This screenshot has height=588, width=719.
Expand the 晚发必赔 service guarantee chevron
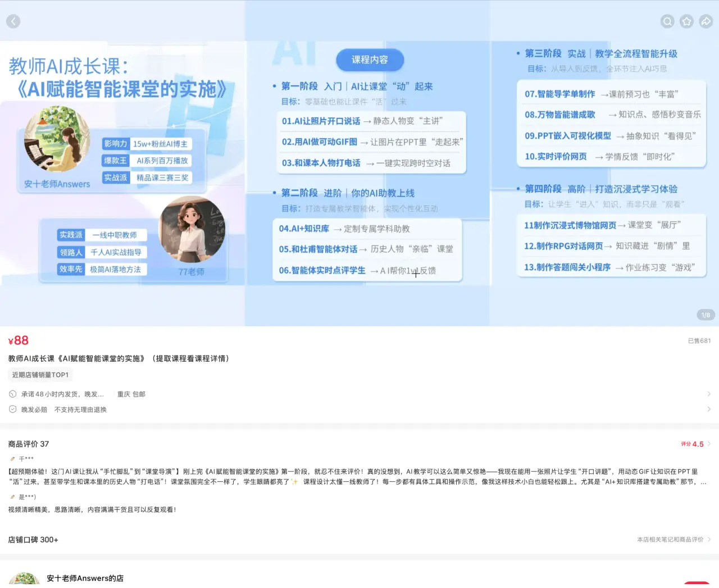(709, 409)
